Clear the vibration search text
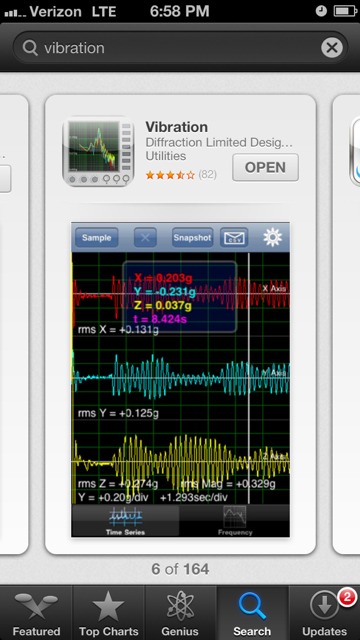 click(332, 48)
